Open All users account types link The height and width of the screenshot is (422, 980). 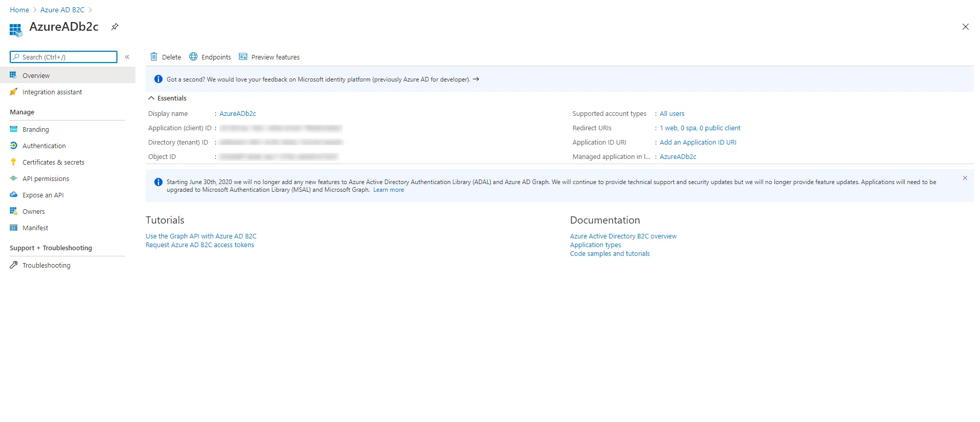click(x=672, y=114)
